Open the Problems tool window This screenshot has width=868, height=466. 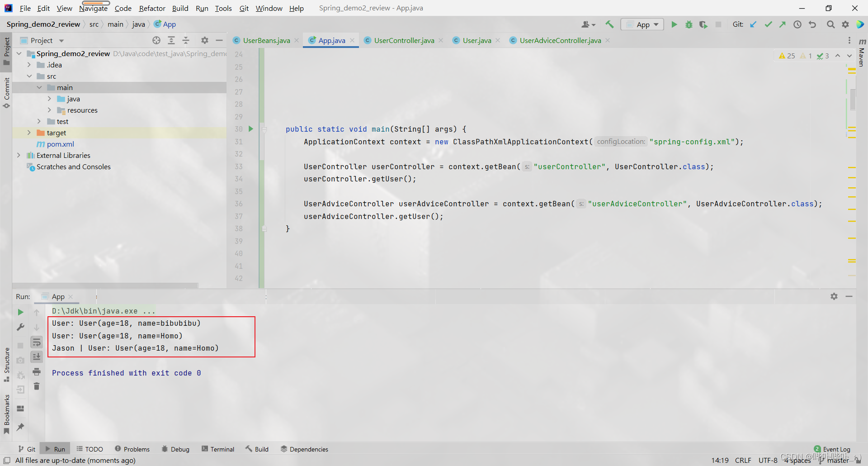click(x=132, y=449)
